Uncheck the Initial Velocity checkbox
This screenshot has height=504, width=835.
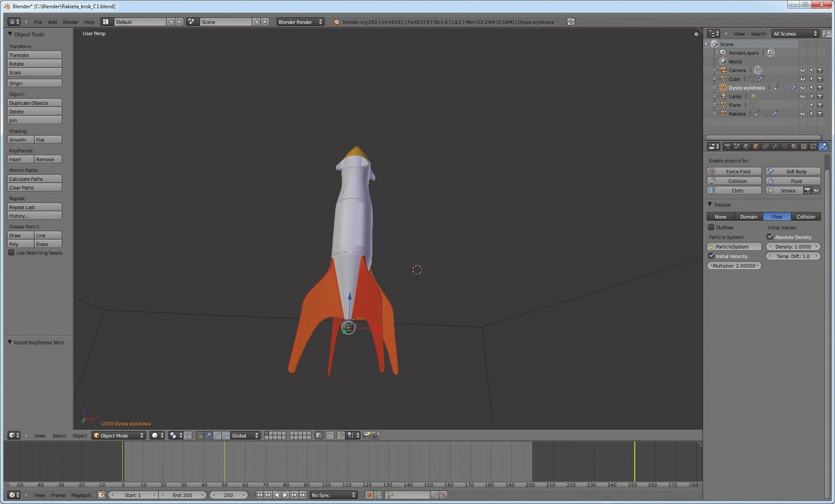point(712,256)
